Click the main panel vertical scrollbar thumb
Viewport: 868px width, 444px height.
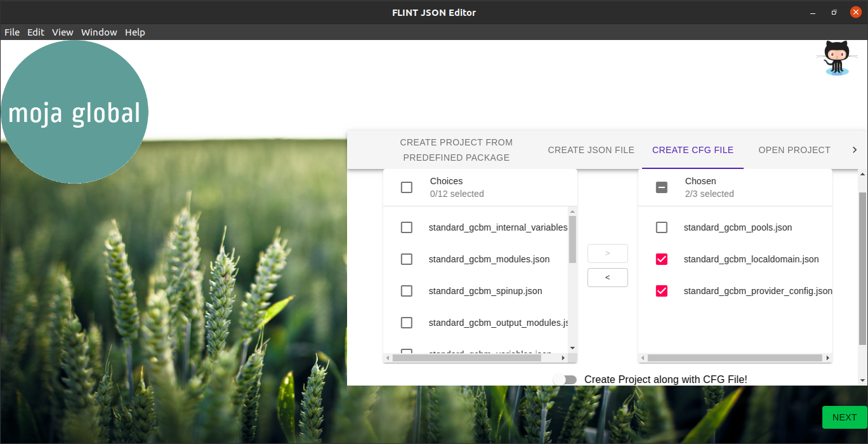pos(862,268)
